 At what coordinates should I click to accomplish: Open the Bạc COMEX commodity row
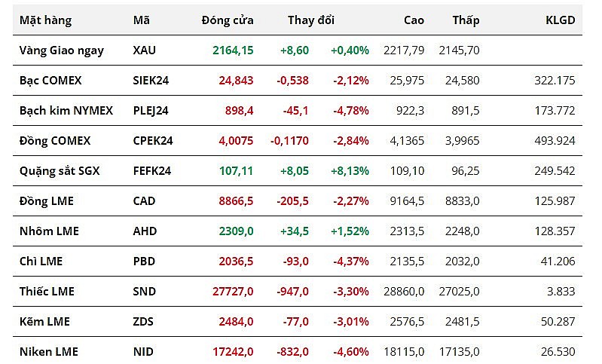coord(50,80)
